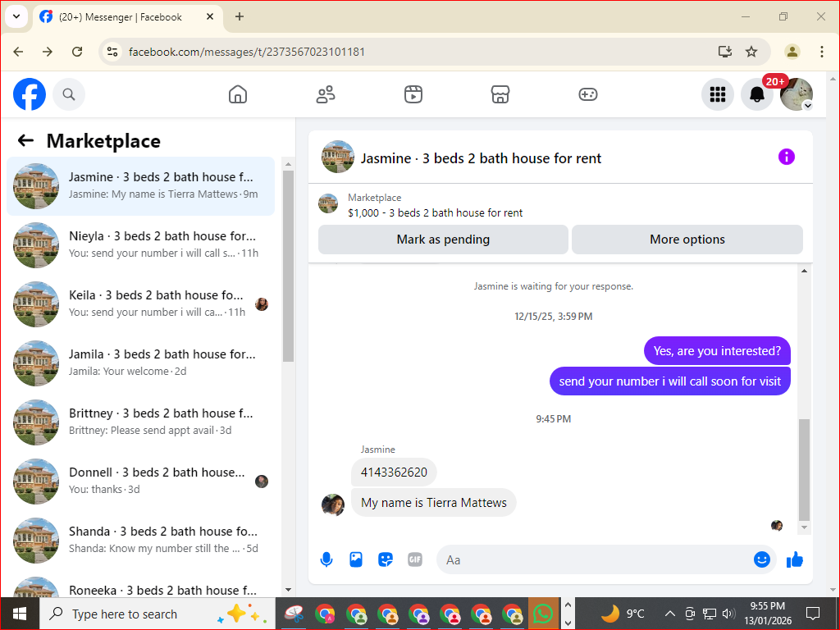Click chat scroll up arrow
Image resolution: width=840 pixels, height=630 pixels.
pos(804,271)
